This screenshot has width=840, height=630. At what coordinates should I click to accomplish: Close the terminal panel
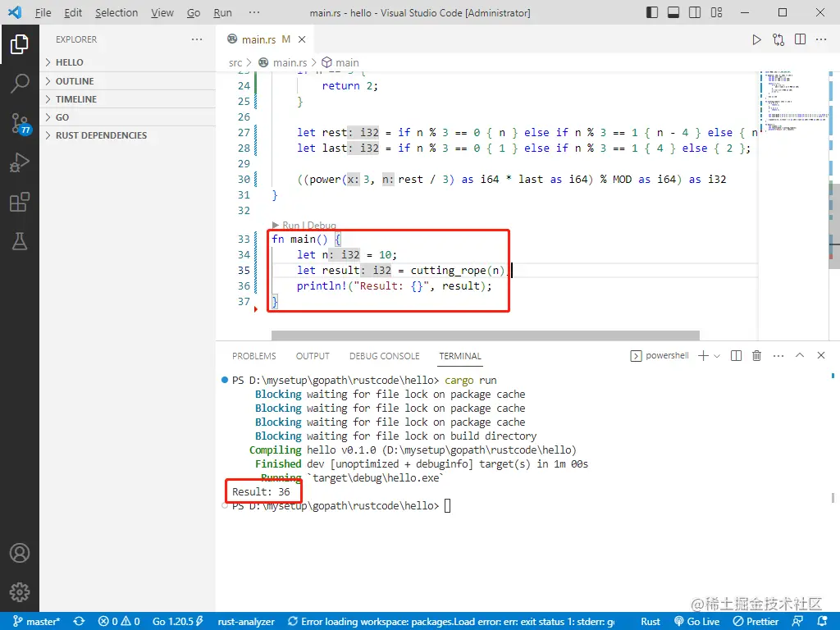(820, 355)
